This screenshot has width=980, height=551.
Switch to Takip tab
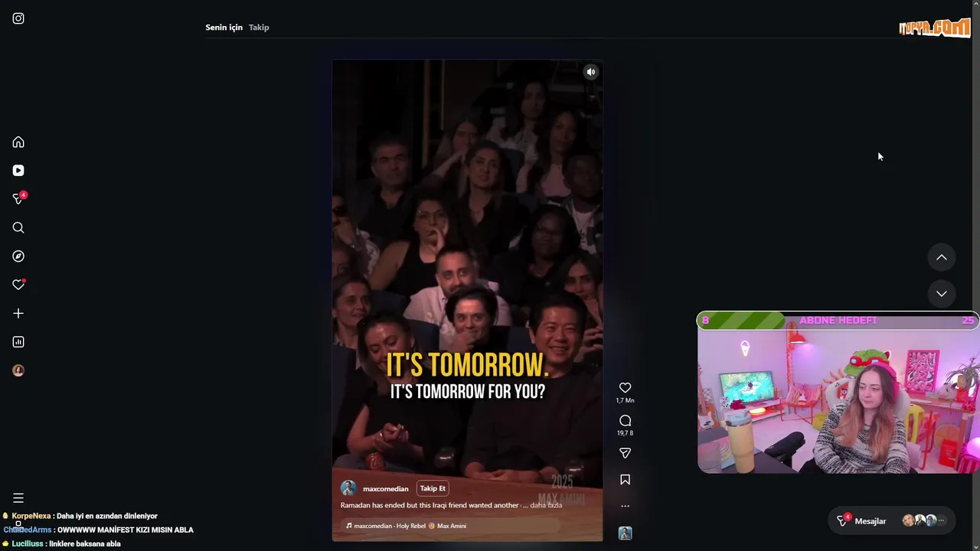259,28
